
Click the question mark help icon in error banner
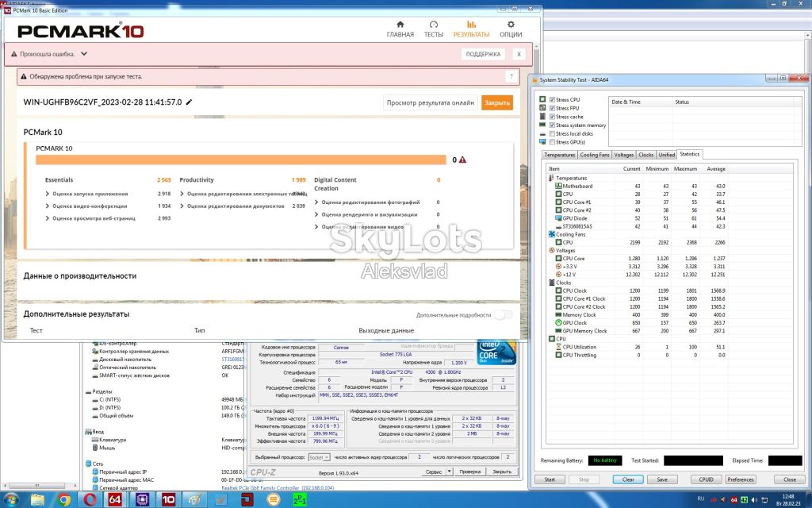pos(511,76)
